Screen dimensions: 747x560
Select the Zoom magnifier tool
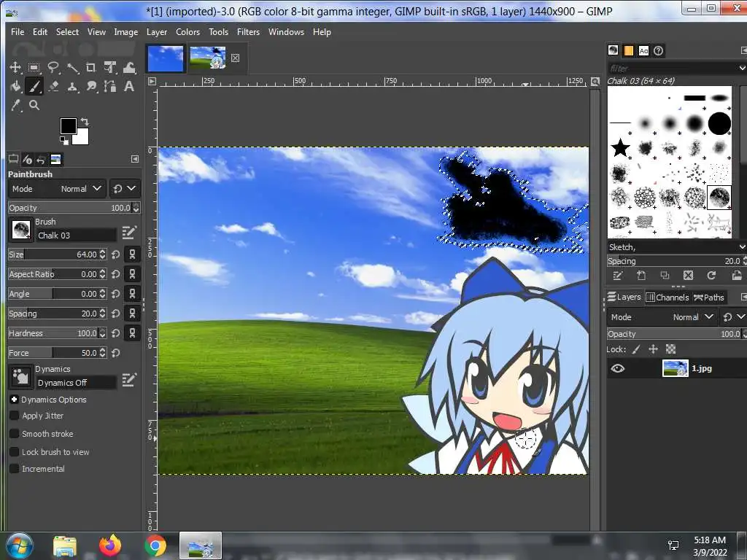point(34,105)
